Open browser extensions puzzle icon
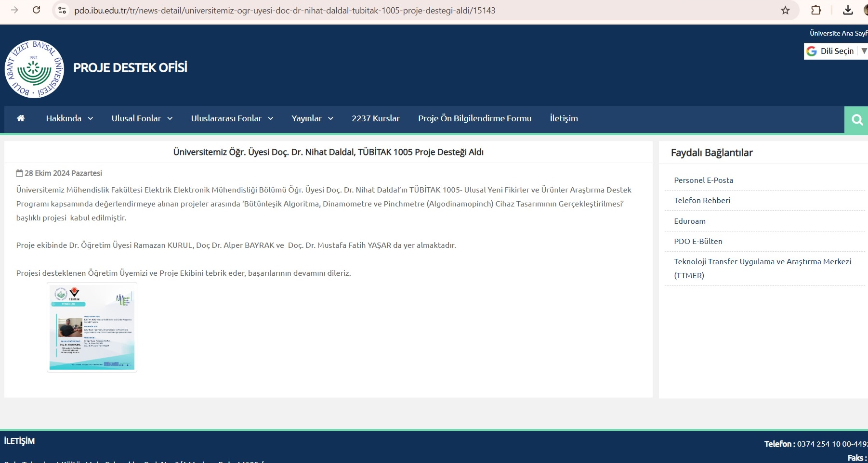868x463 pixels. pyautogui.click(x=816, y=11)
